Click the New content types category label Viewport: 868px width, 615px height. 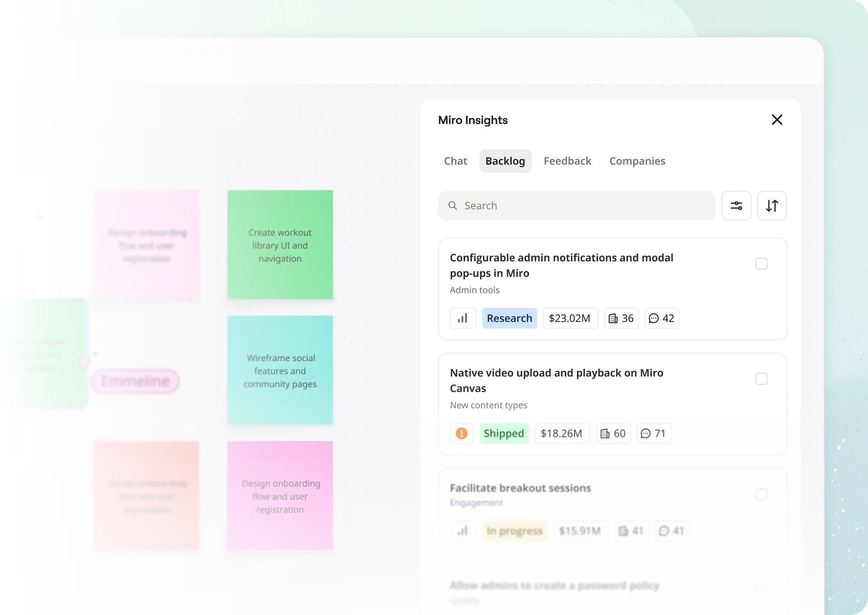(x=488, y=405)
